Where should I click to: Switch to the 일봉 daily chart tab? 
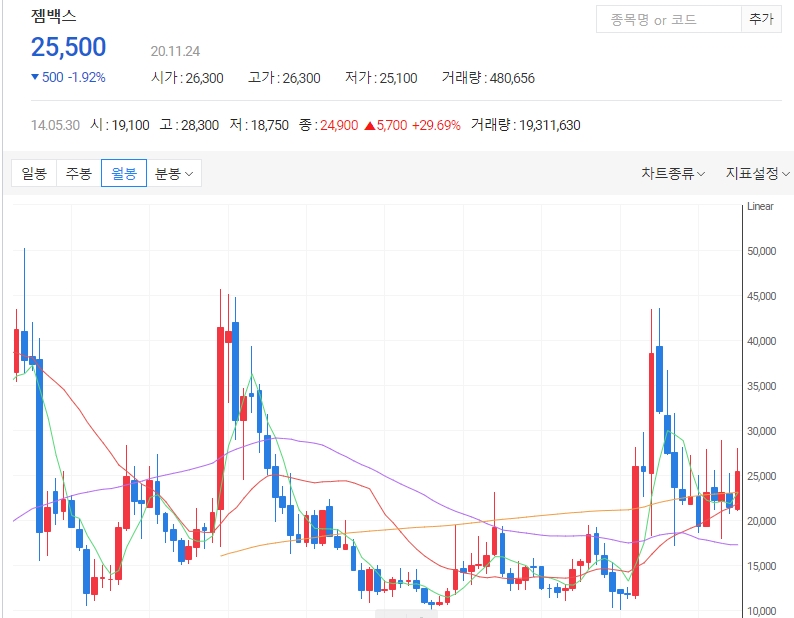34,173
